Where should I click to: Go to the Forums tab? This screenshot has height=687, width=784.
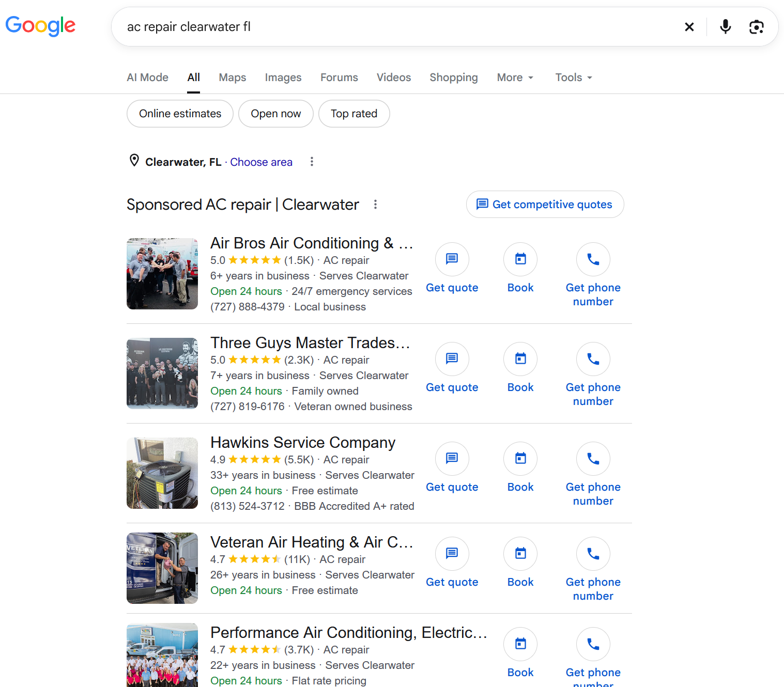tap(339, 77)
